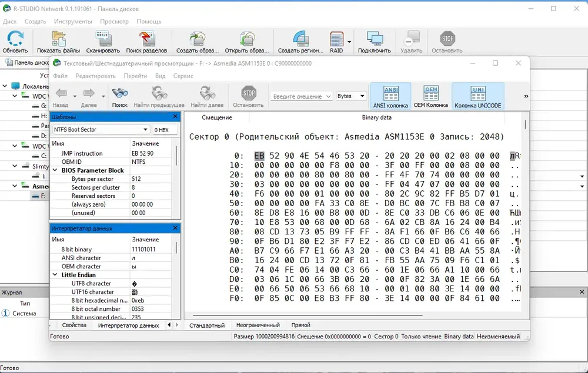Click the RAID toolbar icon
The height and width of the screenshot is (373, 588).
pos(336,39)
